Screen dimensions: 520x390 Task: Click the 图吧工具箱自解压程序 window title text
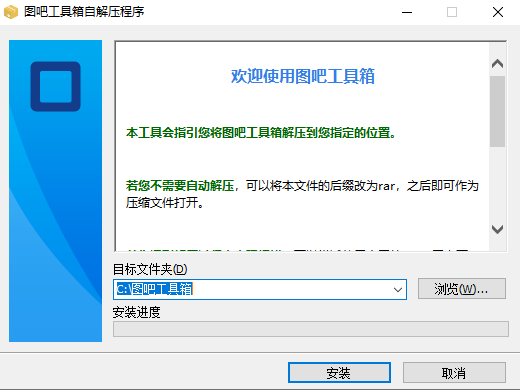84,12
